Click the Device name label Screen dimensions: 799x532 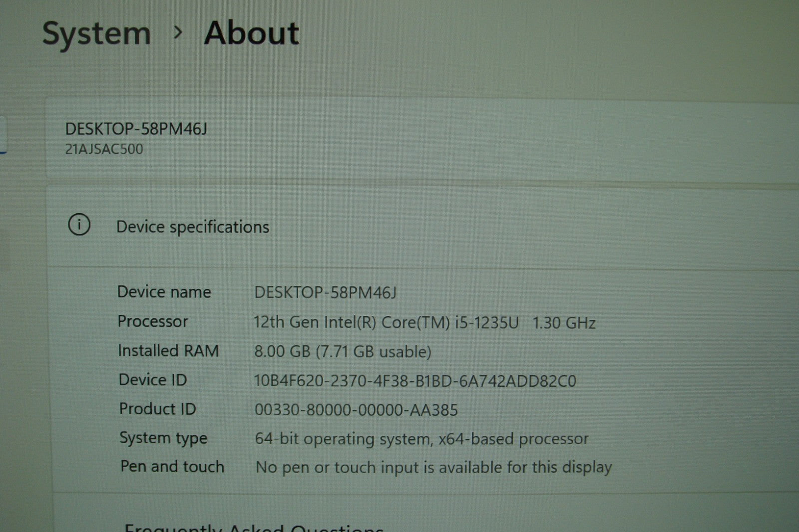pos(164,292)
